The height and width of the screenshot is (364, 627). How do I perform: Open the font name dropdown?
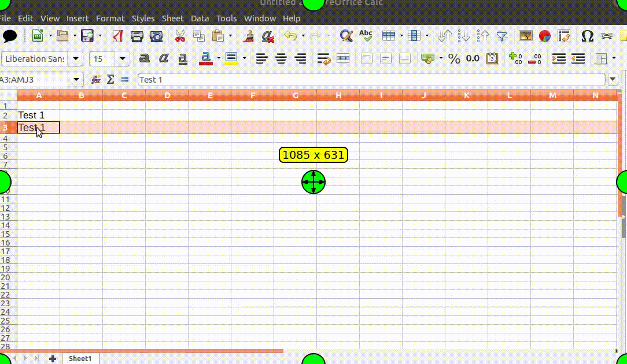coord(76,58)
